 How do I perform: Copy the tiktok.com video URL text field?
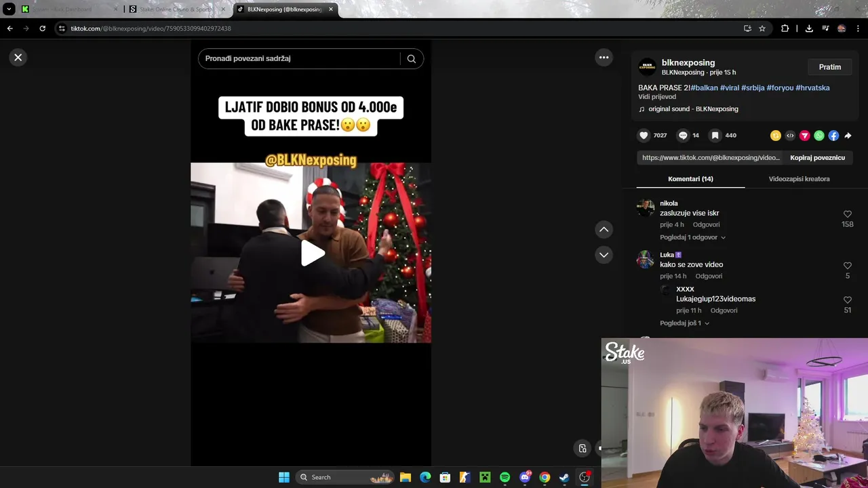coord(711,157)
